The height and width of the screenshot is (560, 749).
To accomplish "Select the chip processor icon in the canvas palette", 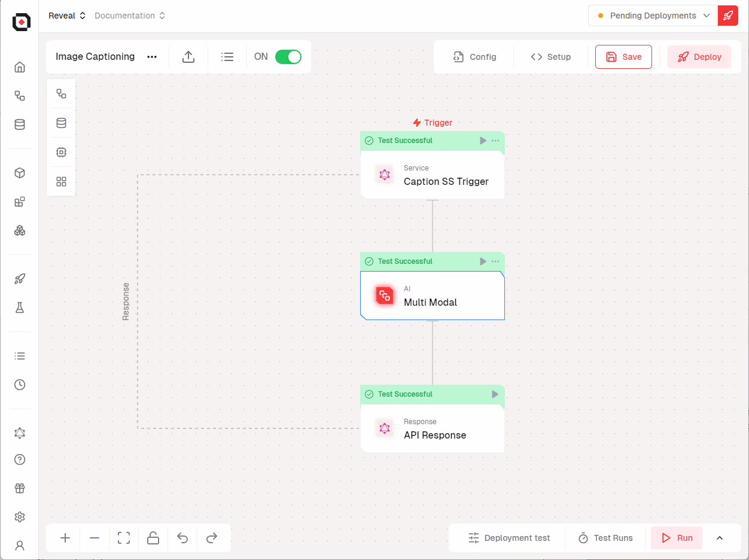I will (61, 152).
